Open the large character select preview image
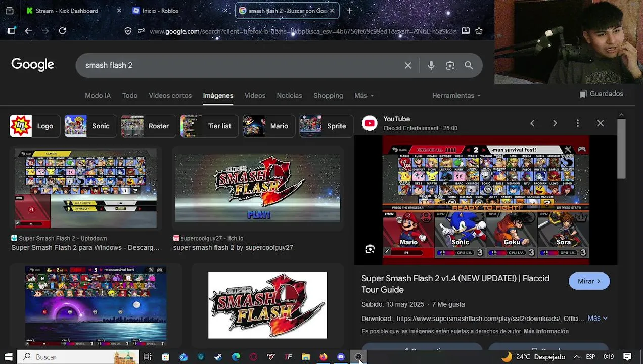This screenshot has height=364, width=643. click(x=486, y=200)
